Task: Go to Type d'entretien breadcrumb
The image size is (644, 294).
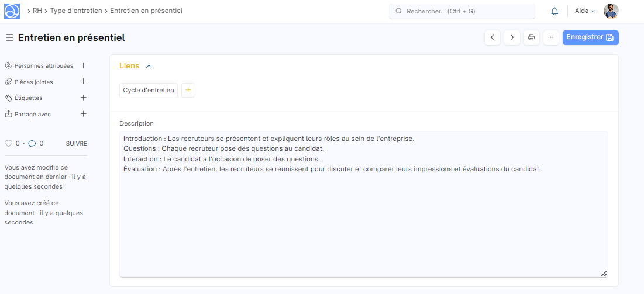Action: click(x=77, y=11)
